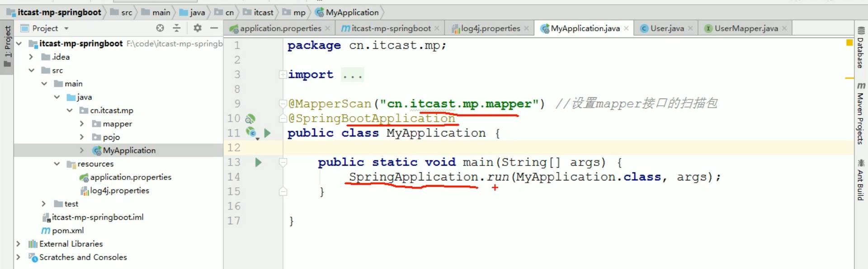Screen dimensions: 868x269
Task: Select pom.xml in project tree
Action: tap(63, 231)
